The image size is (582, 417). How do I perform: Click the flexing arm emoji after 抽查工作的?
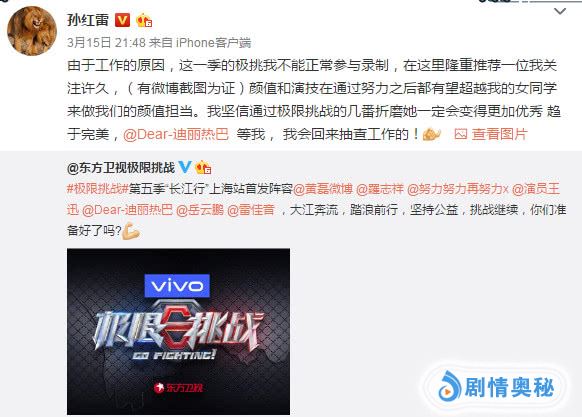(x=432, y=134)
